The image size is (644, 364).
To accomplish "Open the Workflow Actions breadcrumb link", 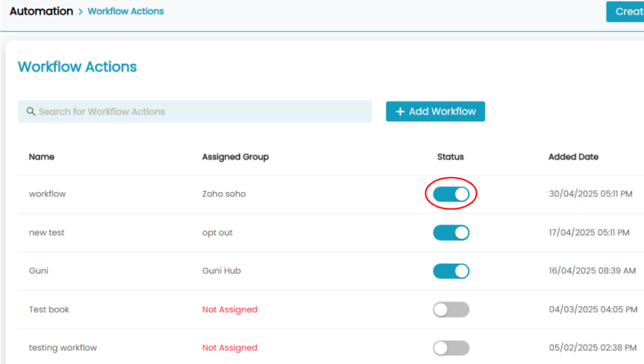I will click(x=126, y=11).
